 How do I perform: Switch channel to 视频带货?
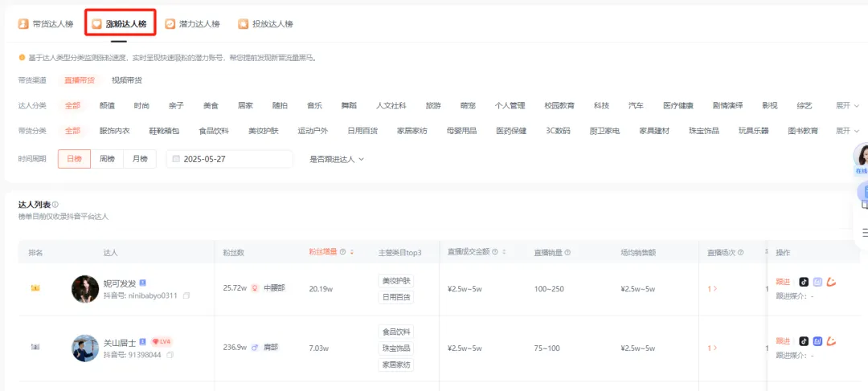point(127,80)
